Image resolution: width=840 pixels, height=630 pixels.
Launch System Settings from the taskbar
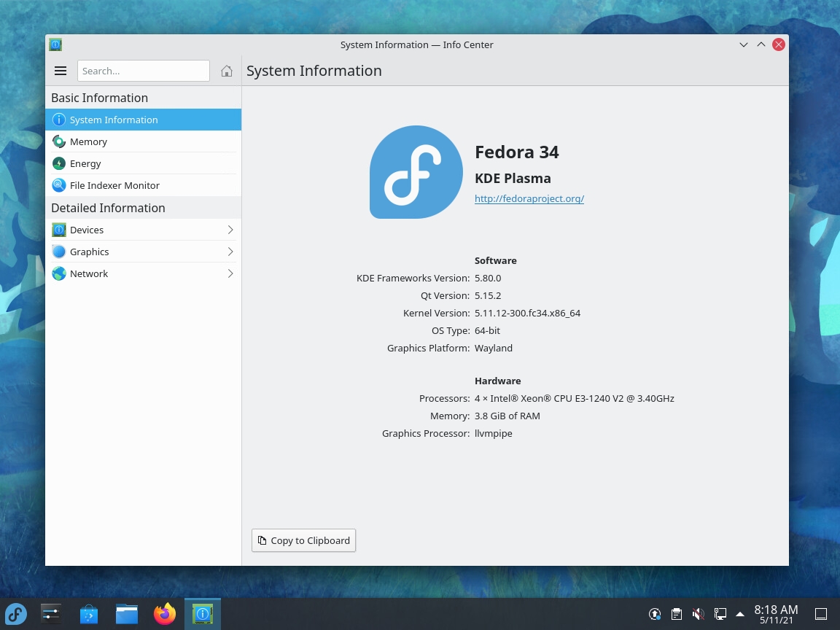(x=50, y=613)
